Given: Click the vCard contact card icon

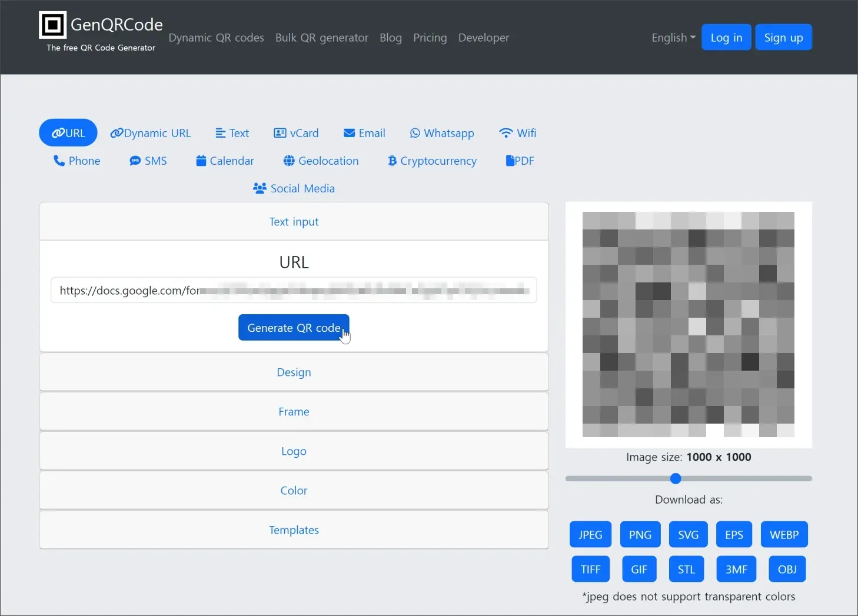Looking at the screenshot, I should click(280, 133).
